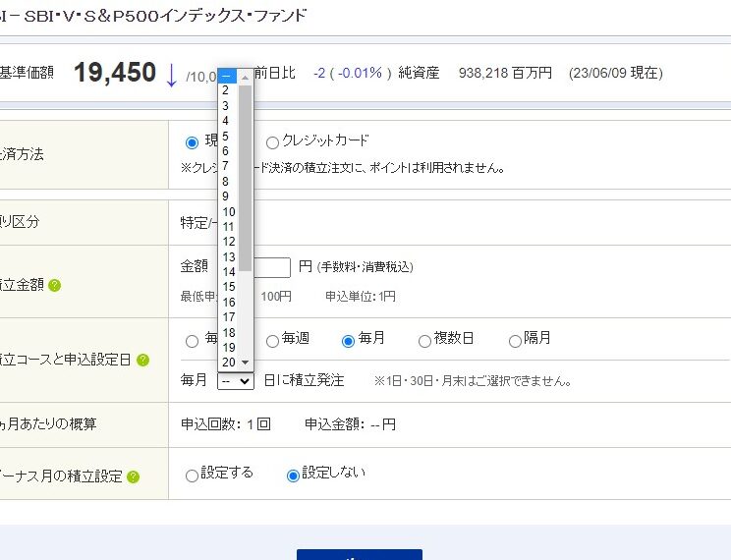
Task: Click the 円 (手数料・消費税込) text
Action: 357,266
